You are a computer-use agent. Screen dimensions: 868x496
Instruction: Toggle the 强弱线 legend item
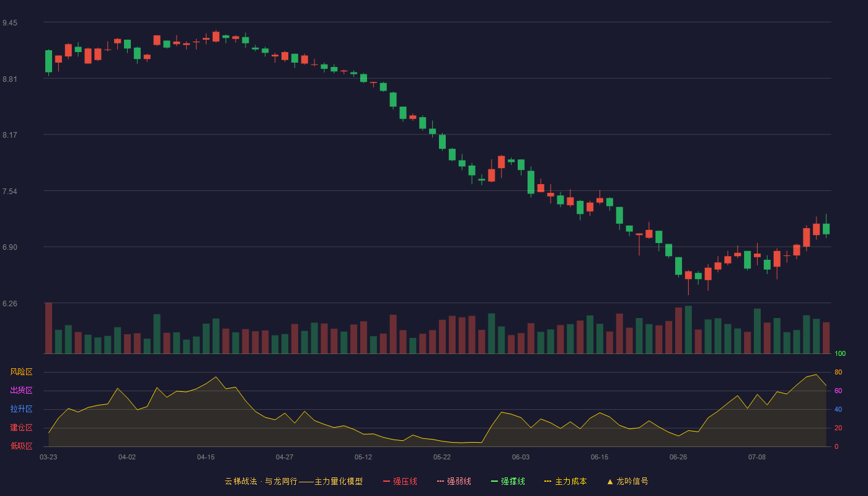[x=454, y=481]
